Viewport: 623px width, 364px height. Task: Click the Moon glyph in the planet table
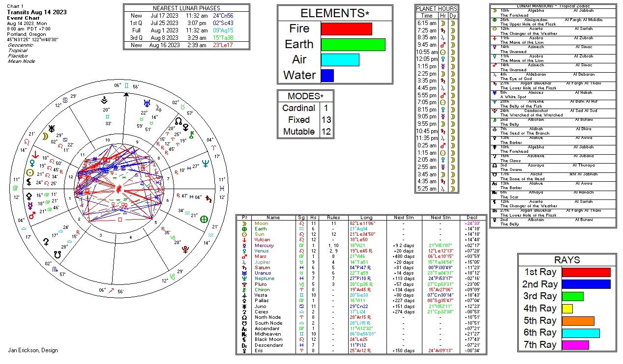pyautogui.click(x=244, y=224)
